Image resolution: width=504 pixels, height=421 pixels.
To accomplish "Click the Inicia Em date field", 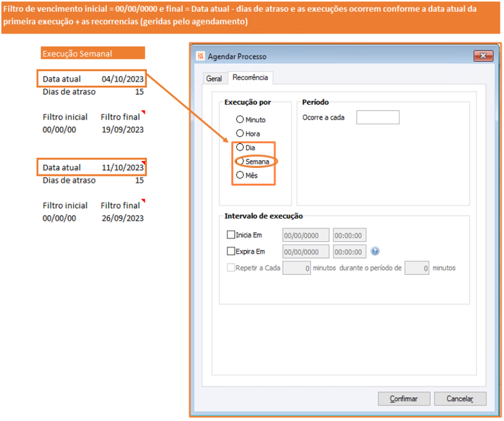I will point(306,235).
